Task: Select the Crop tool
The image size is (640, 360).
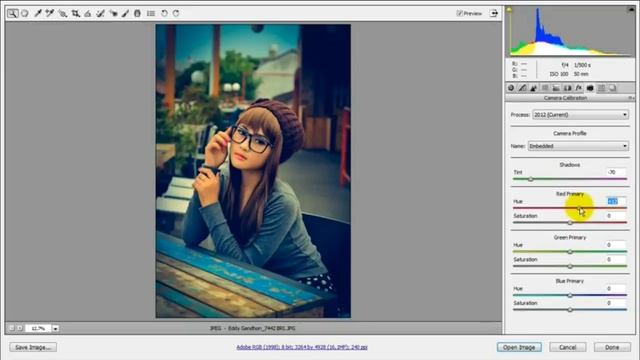Action: click(76, 13)
